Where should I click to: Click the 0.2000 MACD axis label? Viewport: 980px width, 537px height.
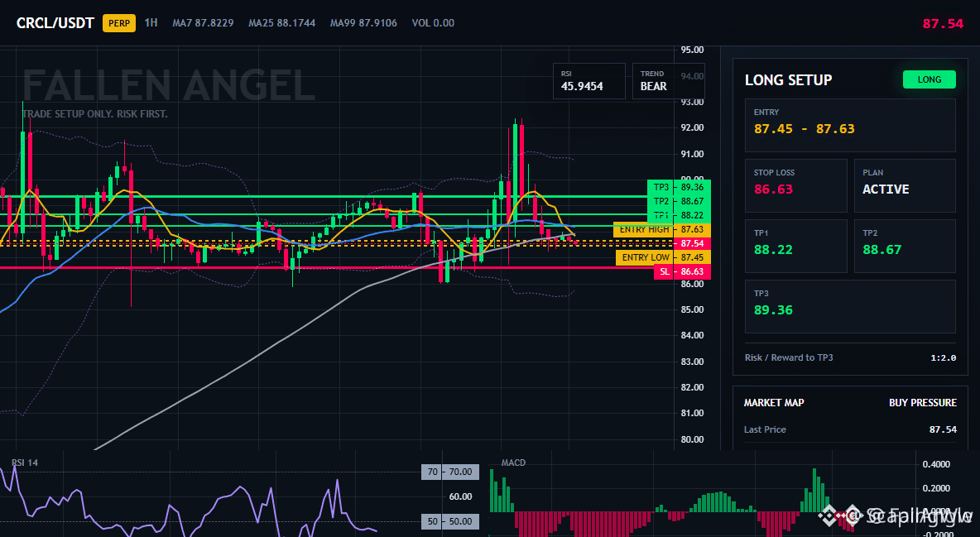pos(936,488)
